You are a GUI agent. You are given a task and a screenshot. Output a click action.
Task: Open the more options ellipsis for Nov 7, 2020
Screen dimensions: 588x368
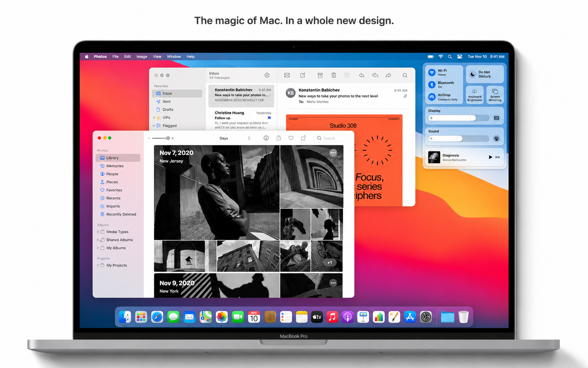coord(333,152)
